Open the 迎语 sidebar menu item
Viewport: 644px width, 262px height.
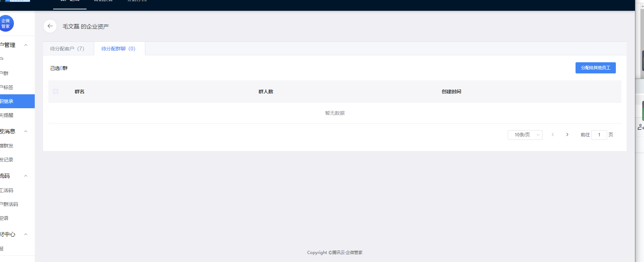17,218
